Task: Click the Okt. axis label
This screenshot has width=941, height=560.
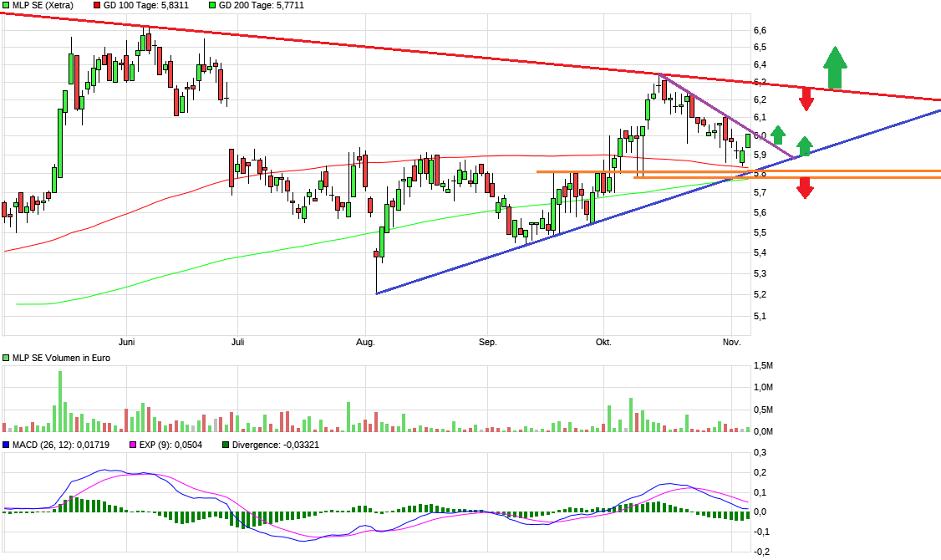Action: coord(603,342)
